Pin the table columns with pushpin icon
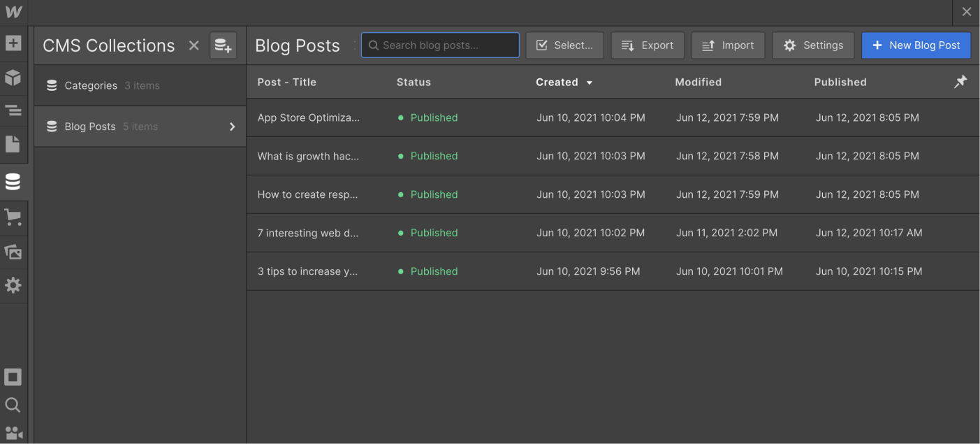The height and width of the screenshot is (444, 980). click(x=960, y=82)
